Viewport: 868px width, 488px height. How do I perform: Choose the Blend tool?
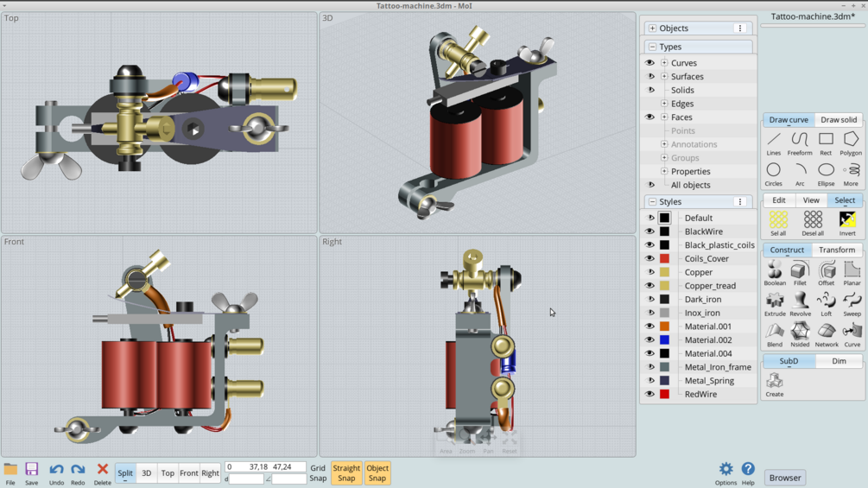pyautogui.click(x=775, y=335)
